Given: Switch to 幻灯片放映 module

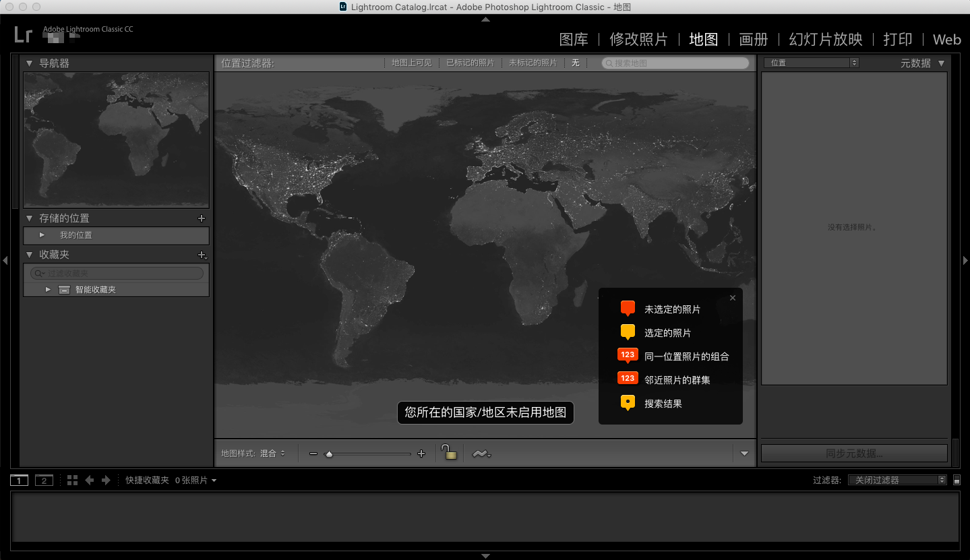Looking at the screenshot, I should (x=826, y=39).
